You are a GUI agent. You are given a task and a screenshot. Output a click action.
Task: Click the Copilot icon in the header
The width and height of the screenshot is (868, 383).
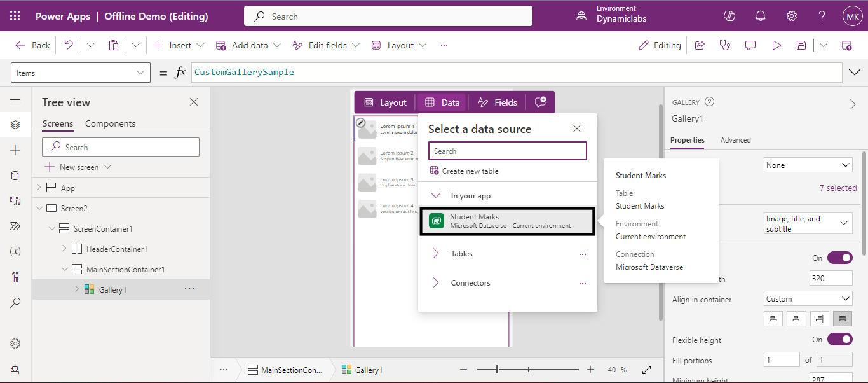click(x=729, y=16)
